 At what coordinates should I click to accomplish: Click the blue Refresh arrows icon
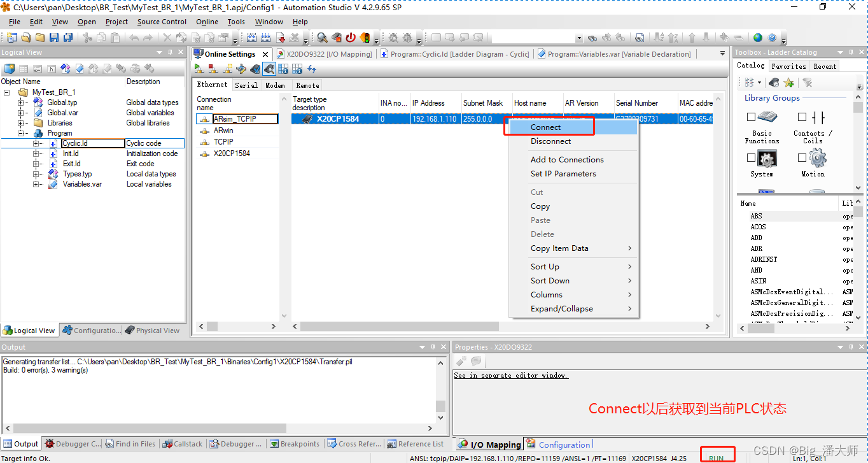pyautogui.click(x=312, y=69)
